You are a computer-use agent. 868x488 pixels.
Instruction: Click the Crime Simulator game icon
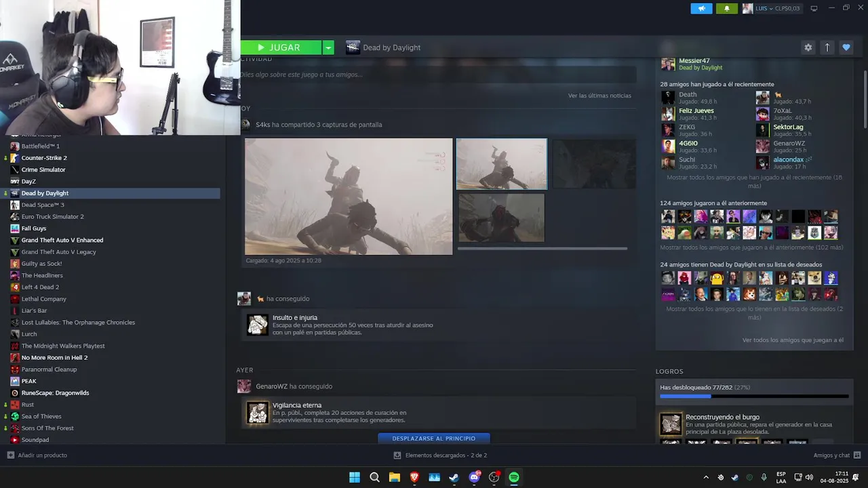pos(15,169)
